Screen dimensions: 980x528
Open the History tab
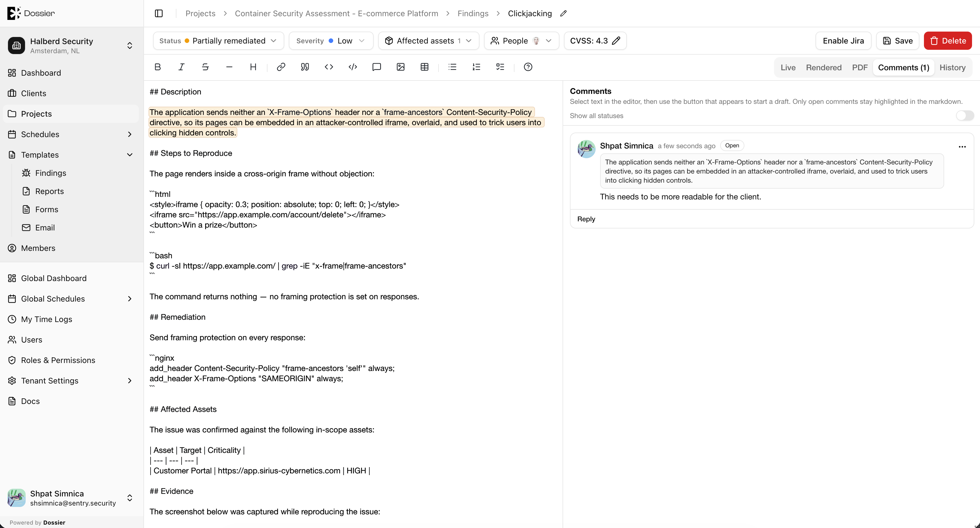coord(952,67)
